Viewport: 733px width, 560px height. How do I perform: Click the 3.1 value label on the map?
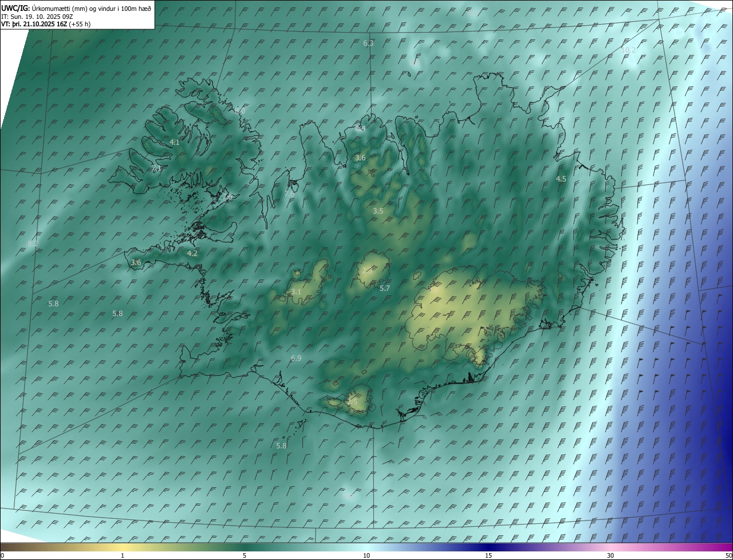coord(296,292)
